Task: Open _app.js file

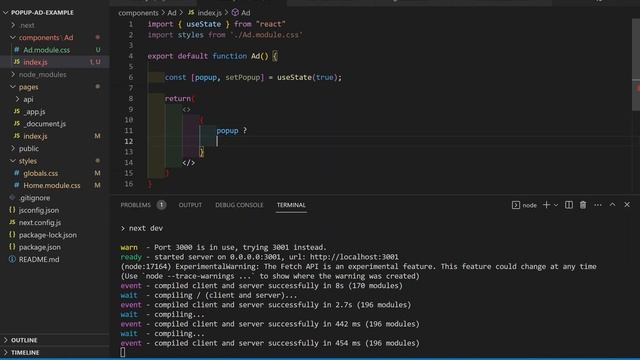Action: tap(34, 111)
